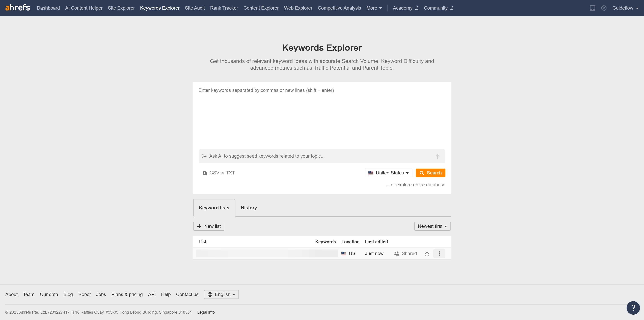Image resolution: width=644 pixels, height=320 pixels.
Task: Expand the More menu in navigation
Action: 374,8
